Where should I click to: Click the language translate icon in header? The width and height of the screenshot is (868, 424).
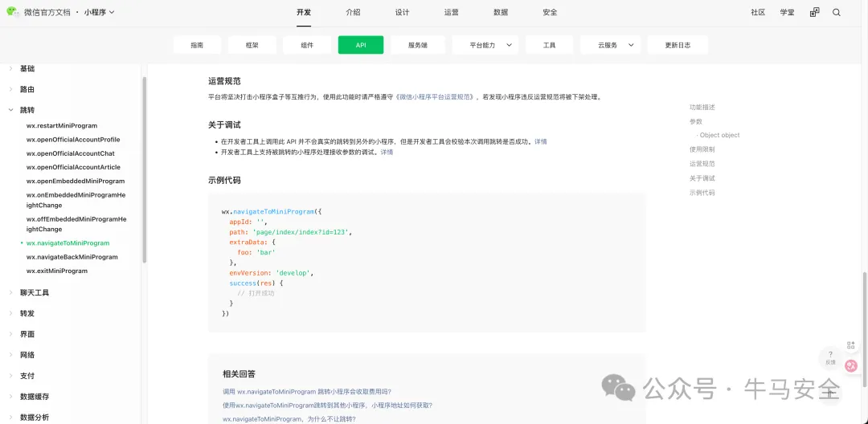814,12
